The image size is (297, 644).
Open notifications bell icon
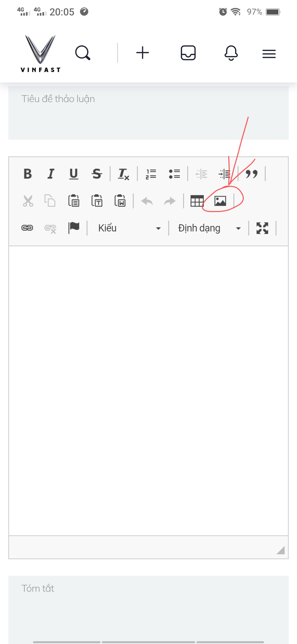tap(231, 53)
